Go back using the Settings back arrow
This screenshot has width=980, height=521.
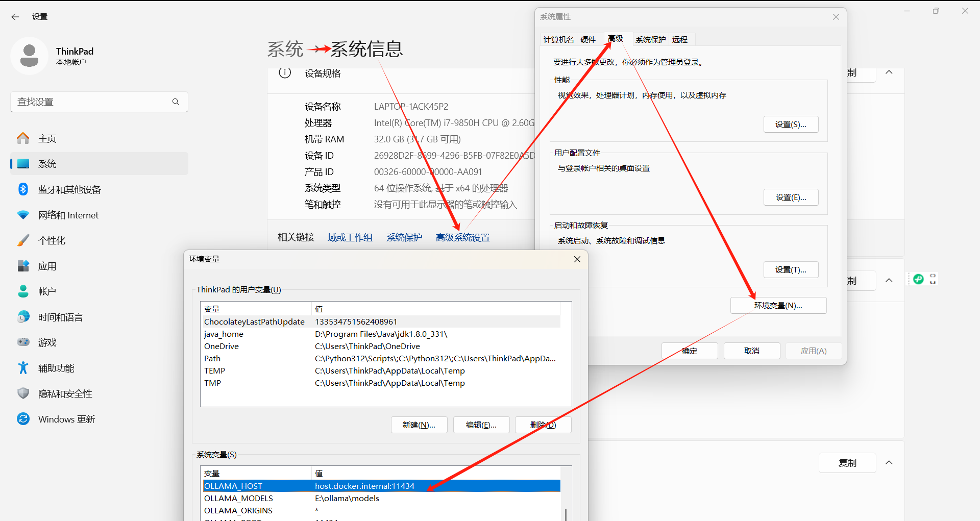pos(15,17)
